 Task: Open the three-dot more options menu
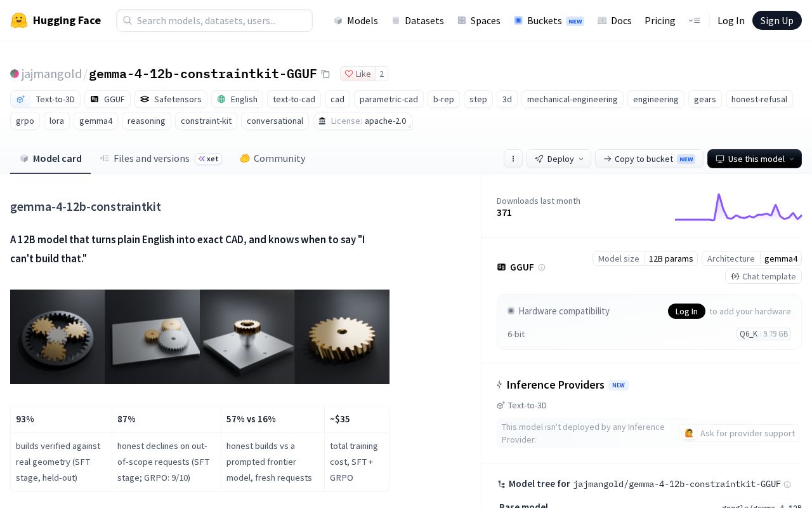513,159
